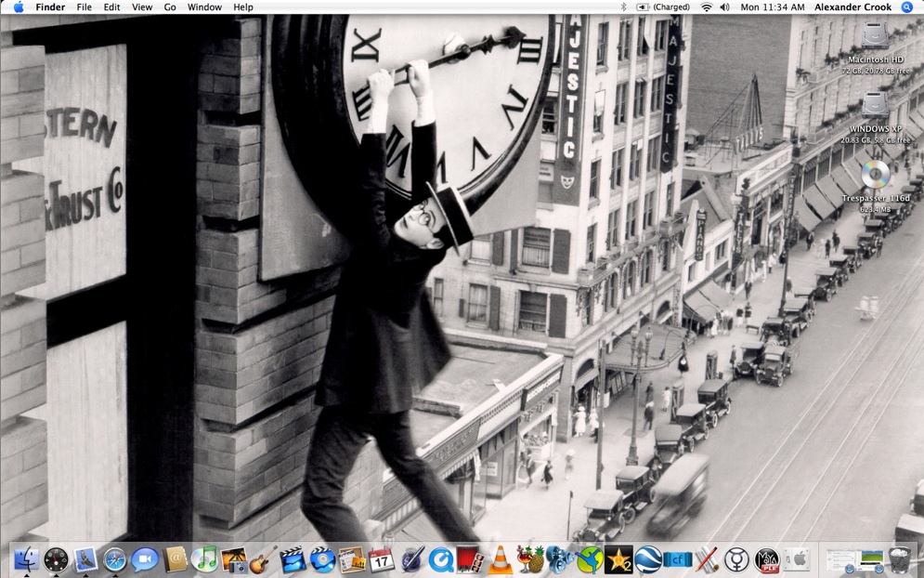The height and width of the screenshot is (578, 924).
Task: Open the Window menu
Action: point(204,7)
